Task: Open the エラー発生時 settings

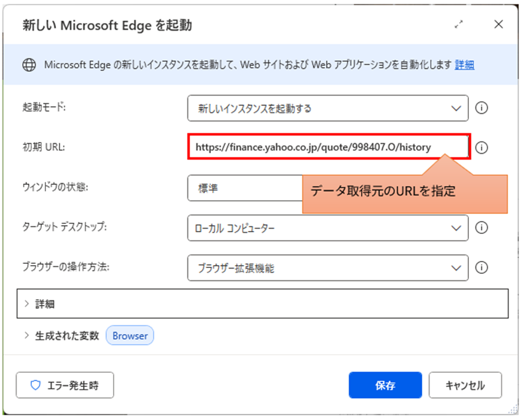Action: (x=65, y=385)
